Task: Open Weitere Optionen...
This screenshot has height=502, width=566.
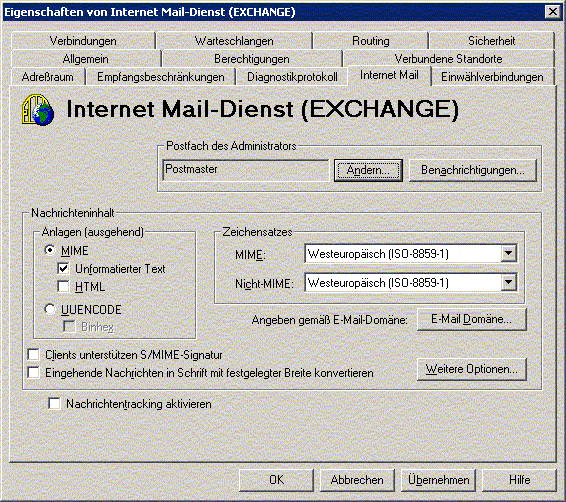Action: pyautogui.click(x=471, y=369)
